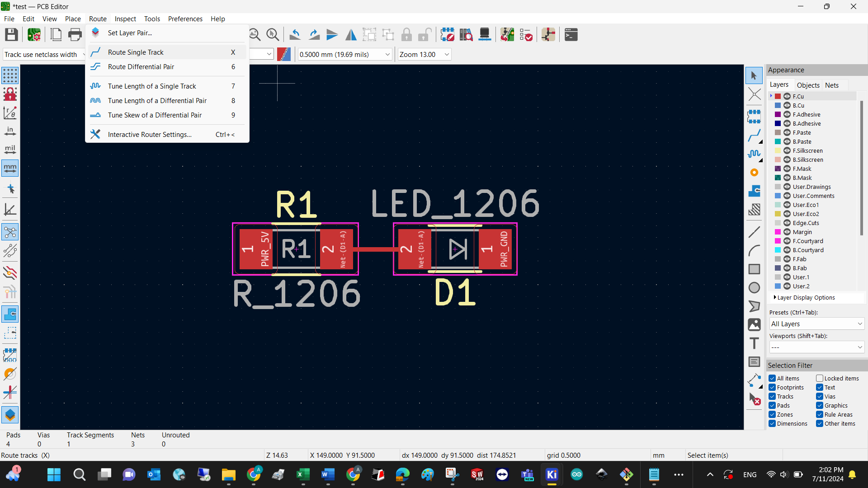
Task: Click the F.Cu red color swatch
Action: 778,96
